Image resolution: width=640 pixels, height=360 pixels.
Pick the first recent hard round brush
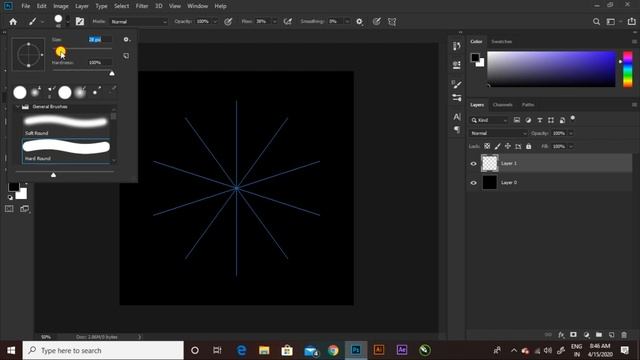click(x=20, y=92)
